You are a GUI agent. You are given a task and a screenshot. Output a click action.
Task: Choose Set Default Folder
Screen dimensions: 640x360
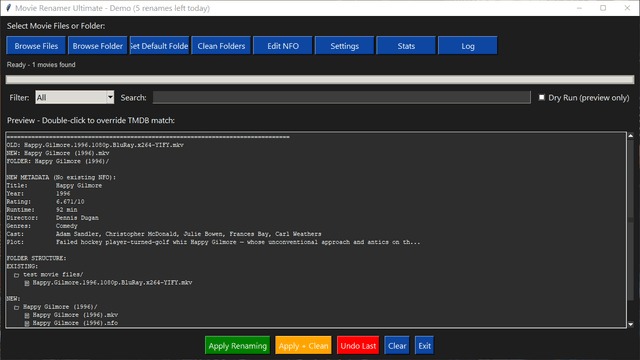(159, 46)
